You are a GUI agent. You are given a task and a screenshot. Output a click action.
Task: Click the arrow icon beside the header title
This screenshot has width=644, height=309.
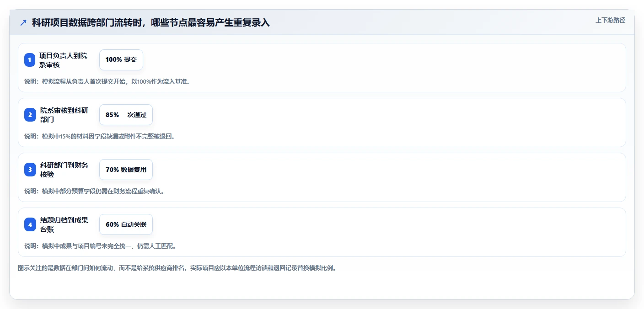(x=23, y=23)
